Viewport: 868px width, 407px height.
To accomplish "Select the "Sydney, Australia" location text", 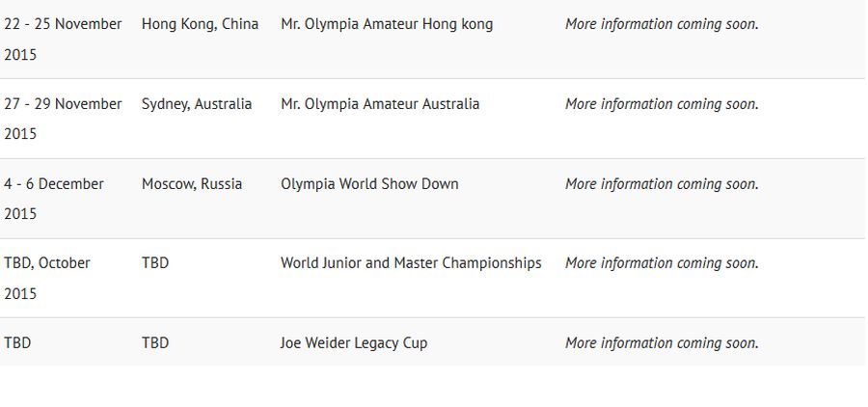I will tap(197, 104).
